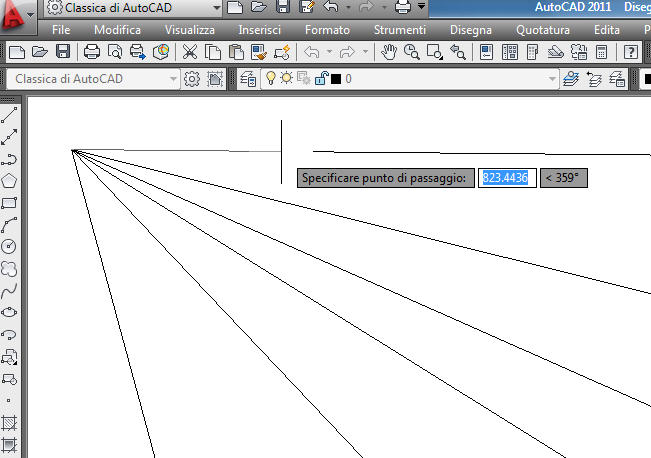The image size is (651, 458).
Task: Select the Polyline tool
Action: [x=9, y=159]
